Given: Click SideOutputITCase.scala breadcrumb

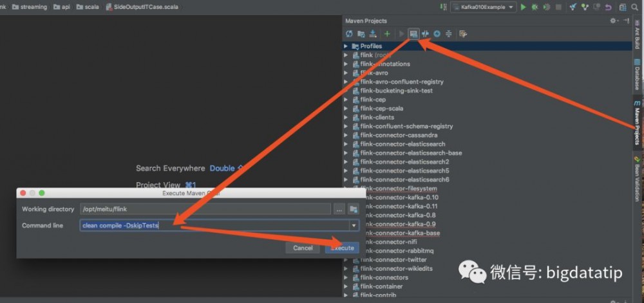Looking at the screenshot, I should click(142, 7).
